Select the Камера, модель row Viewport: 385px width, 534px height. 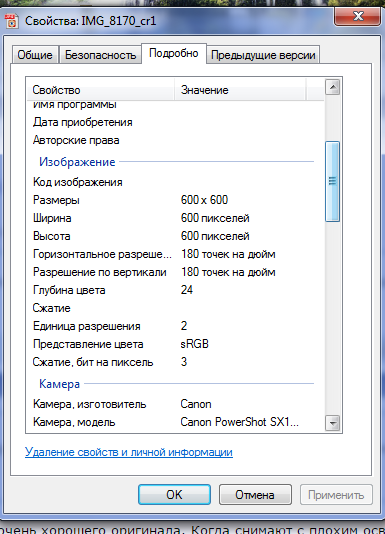coord(175,422)
